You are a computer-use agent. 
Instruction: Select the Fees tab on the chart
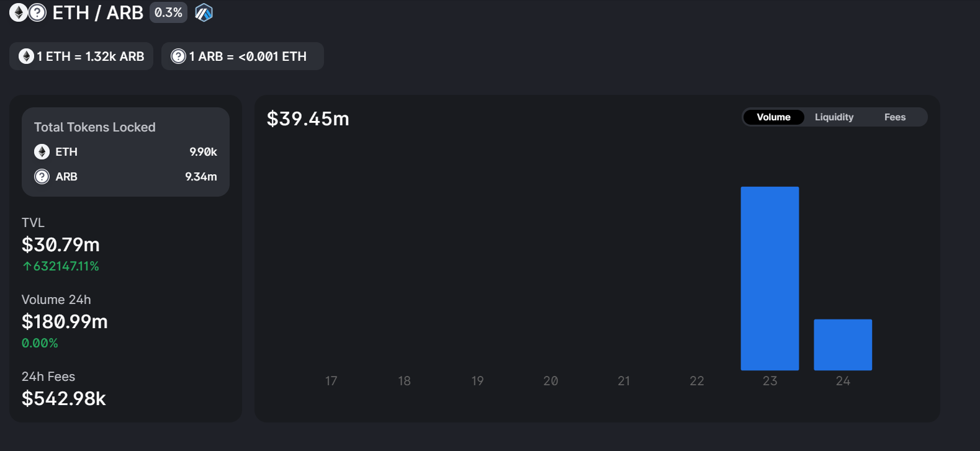click(x=894, y=117)
